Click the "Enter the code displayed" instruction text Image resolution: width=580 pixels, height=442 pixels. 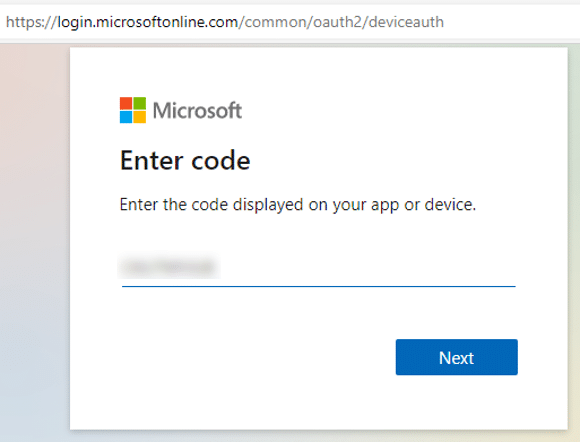(x=298, y=205)
